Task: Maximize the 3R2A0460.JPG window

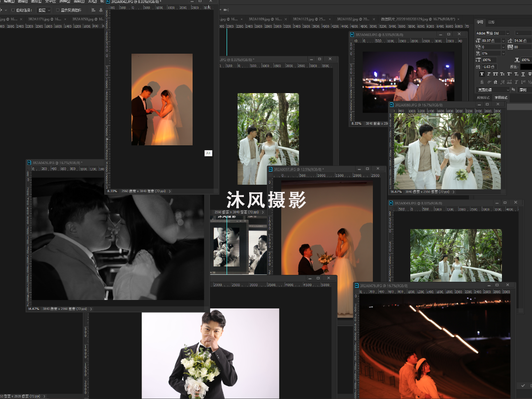Action: pos(449,34)
